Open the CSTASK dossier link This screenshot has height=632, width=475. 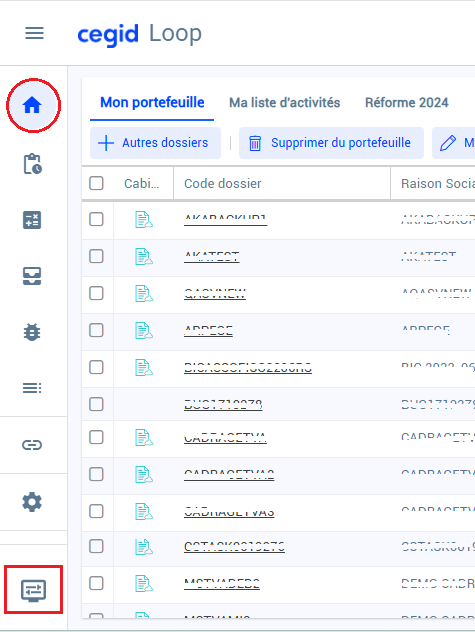234,547
